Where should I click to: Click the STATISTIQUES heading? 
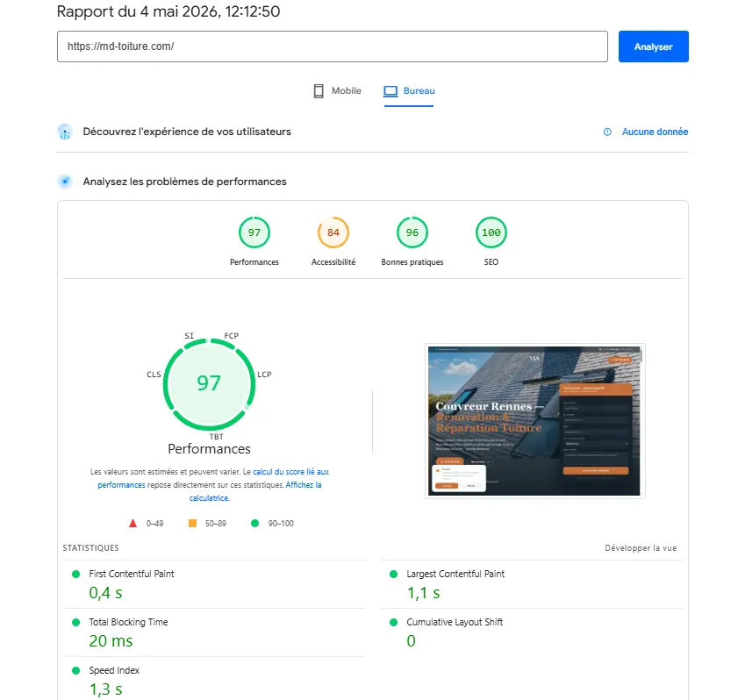click(x=91, y=548)
